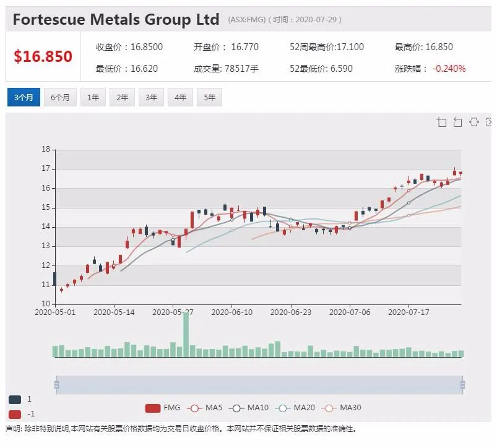Select the dark blue '1' visual map swatch
497x448 pixels.
tap(15, 400)
